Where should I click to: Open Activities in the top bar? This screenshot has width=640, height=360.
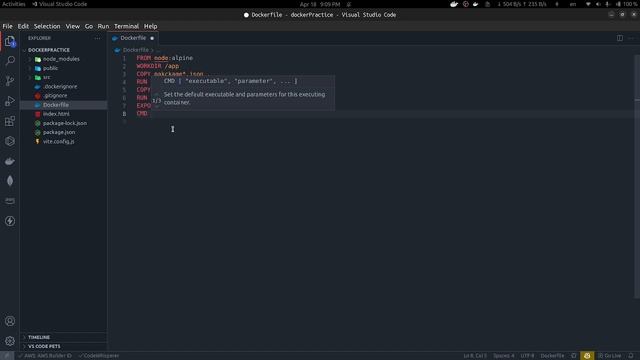click(x=13, y=4)
